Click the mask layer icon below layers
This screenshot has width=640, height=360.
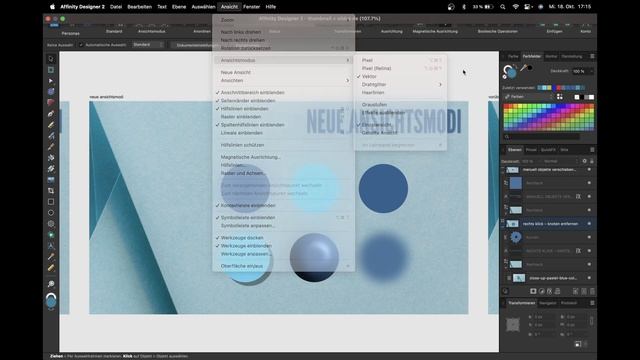tap(533, 291)
